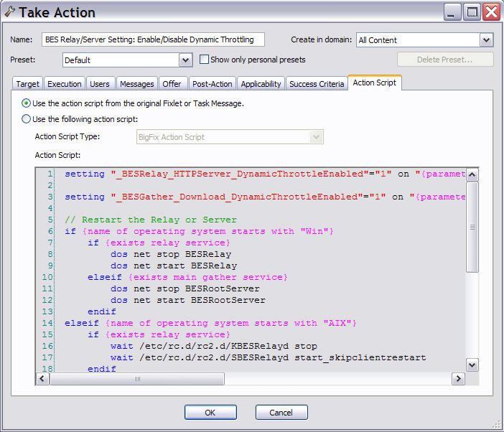Click 'elseif exists main gather service' line
Image resolution: width=504 pixels, height=432 pixels.
[187, 277]
